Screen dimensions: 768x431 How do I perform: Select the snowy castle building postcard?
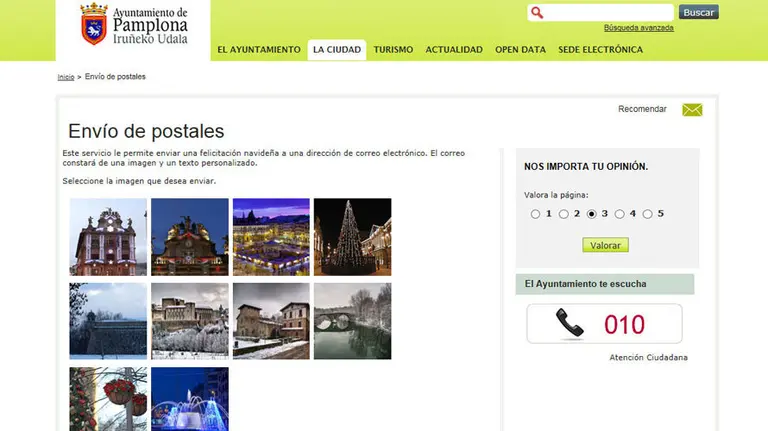coord(190,321)
